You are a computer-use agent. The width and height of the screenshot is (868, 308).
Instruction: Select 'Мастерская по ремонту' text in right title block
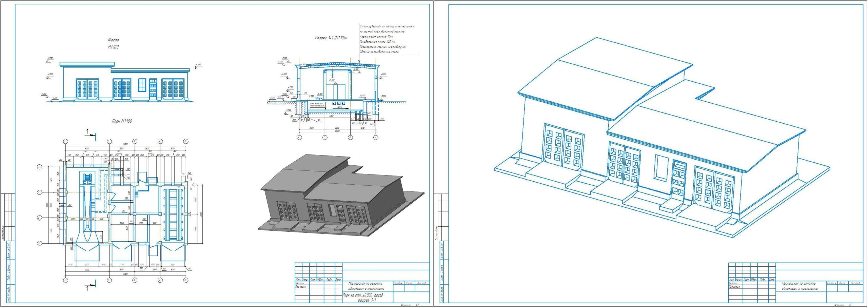799,283
